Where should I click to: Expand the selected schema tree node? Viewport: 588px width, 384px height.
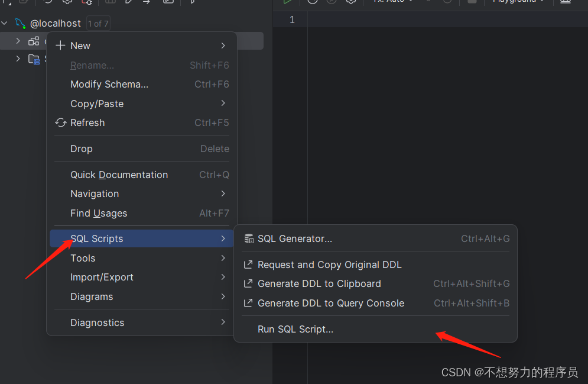point(18,41)
